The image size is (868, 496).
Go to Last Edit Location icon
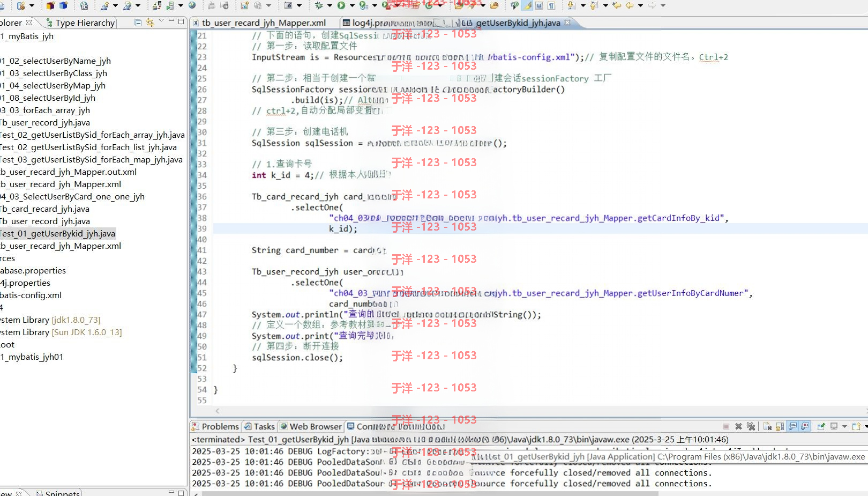(x=617, y=5)
